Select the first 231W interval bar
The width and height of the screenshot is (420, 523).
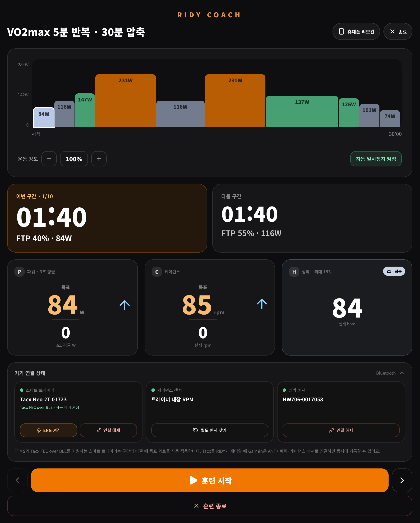125,101
